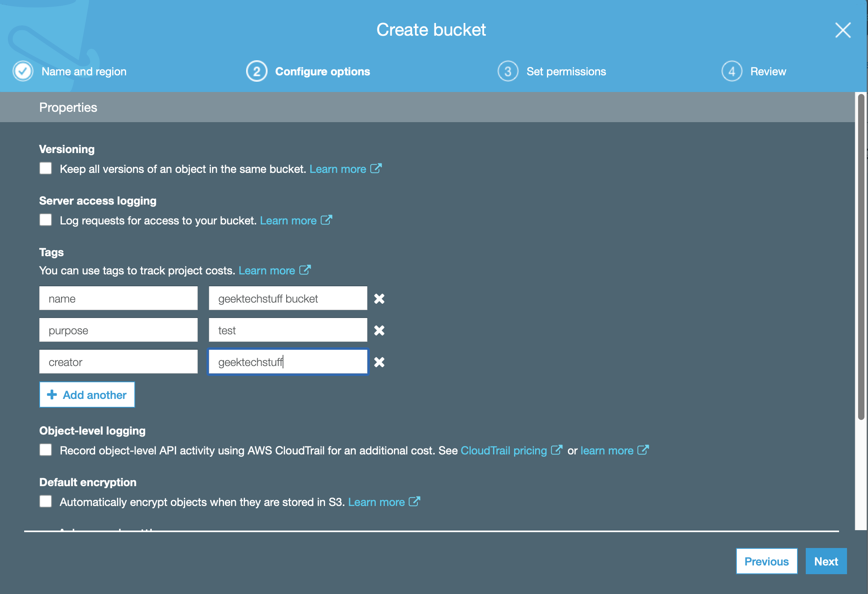
Task: Click the step 2 circle icon
Action: pyautogui.click(x=256, y=71)
